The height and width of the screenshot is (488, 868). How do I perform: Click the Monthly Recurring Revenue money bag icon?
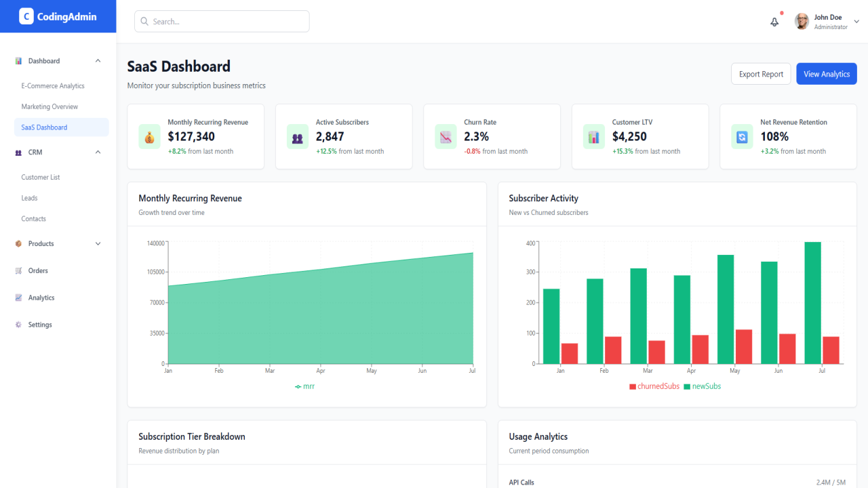[x=149, y=136]
